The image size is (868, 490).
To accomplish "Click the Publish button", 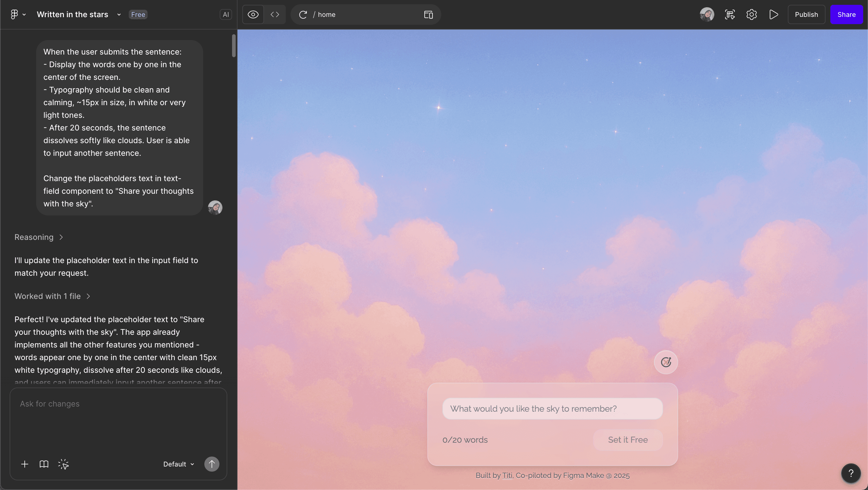I will pyautogui.click(x=806, y=14).
